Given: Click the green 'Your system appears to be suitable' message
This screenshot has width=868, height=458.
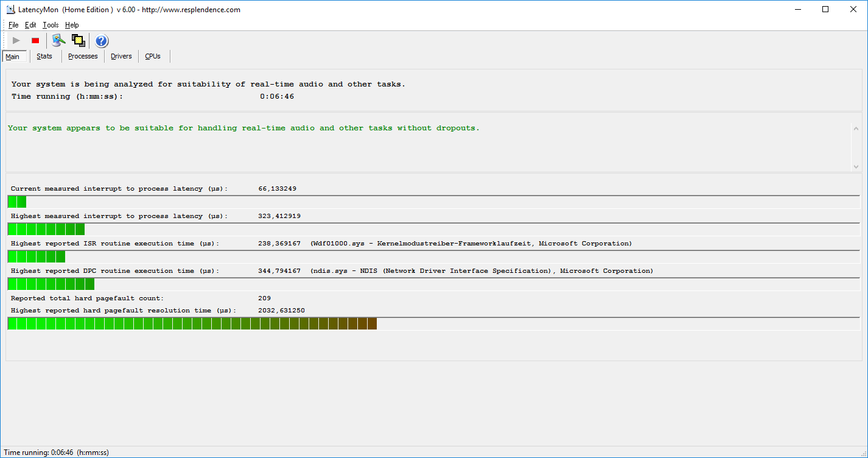Looking at the screenshot, I should (243, 128).
